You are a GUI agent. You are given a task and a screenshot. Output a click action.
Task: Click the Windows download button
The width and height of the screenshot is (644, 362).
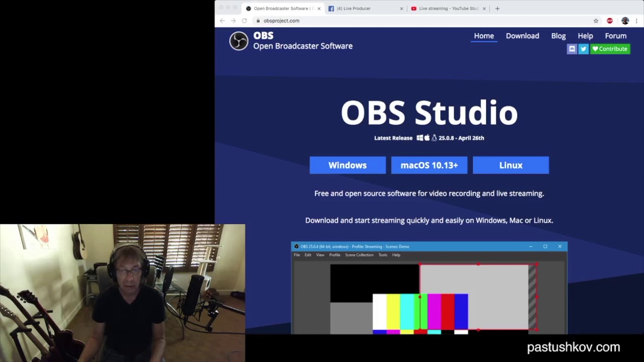348,165
